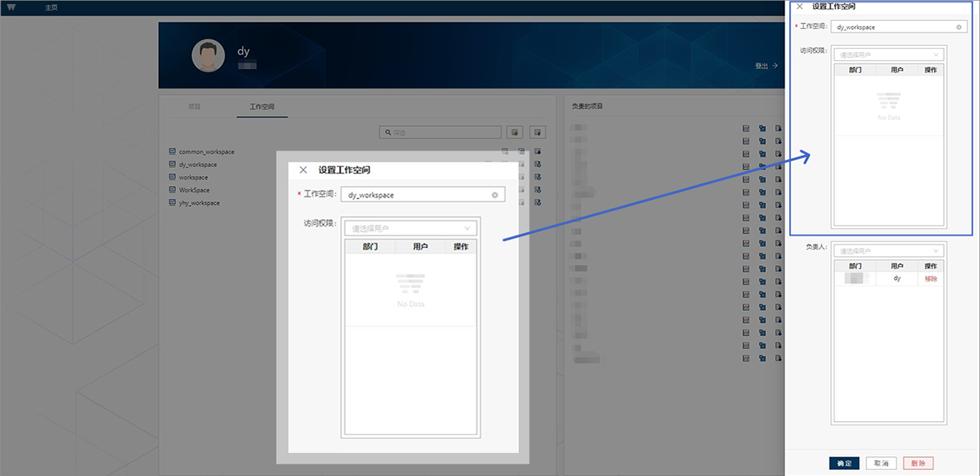Expand the 访问权限 dropdown in the enlarged callout
Viewport: 980px width, 476px height.
[411, 229]
